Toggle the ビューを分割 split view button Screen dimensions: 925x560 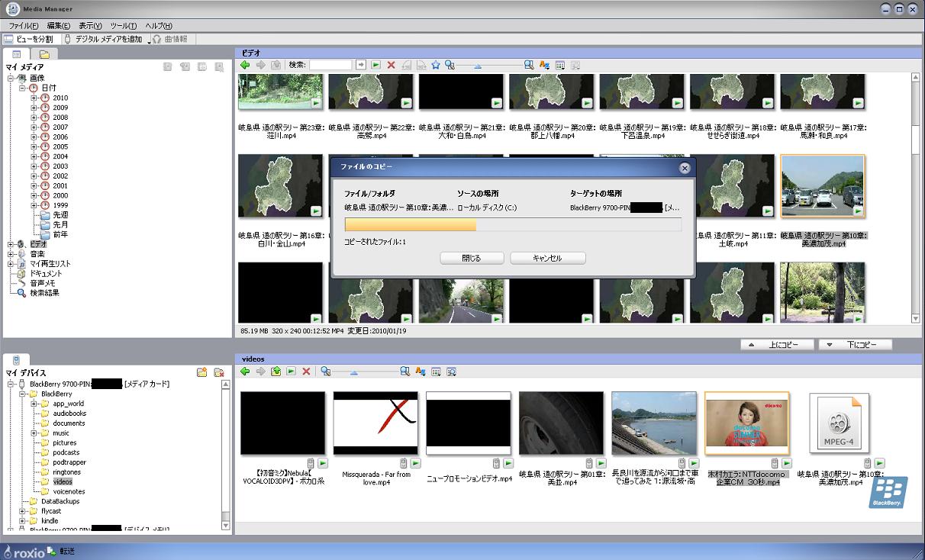(29, 39)
